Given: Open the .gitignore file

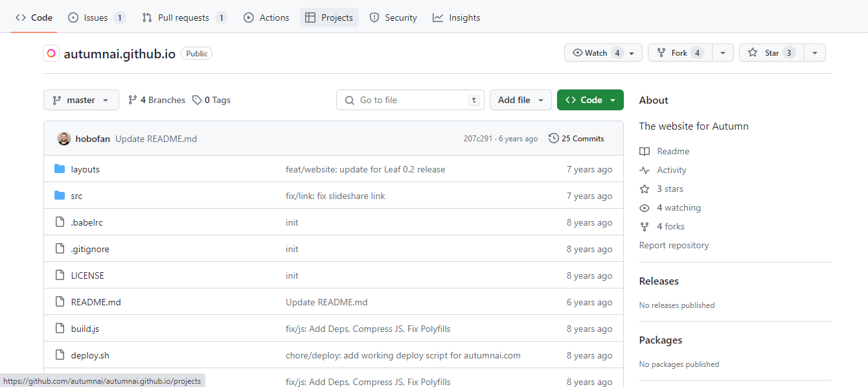Looking at the screenshot, I should tap(90, 249).
